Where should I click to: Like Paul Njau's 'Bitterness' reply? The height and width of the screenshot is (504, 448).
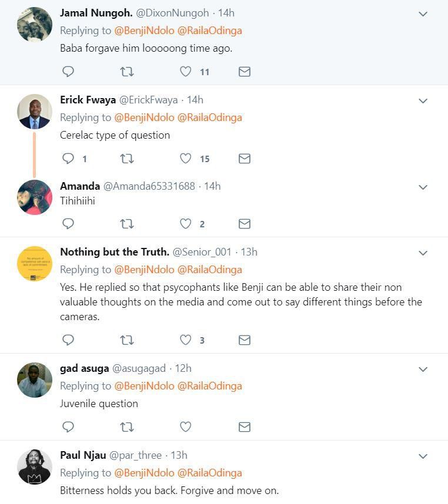185,502
